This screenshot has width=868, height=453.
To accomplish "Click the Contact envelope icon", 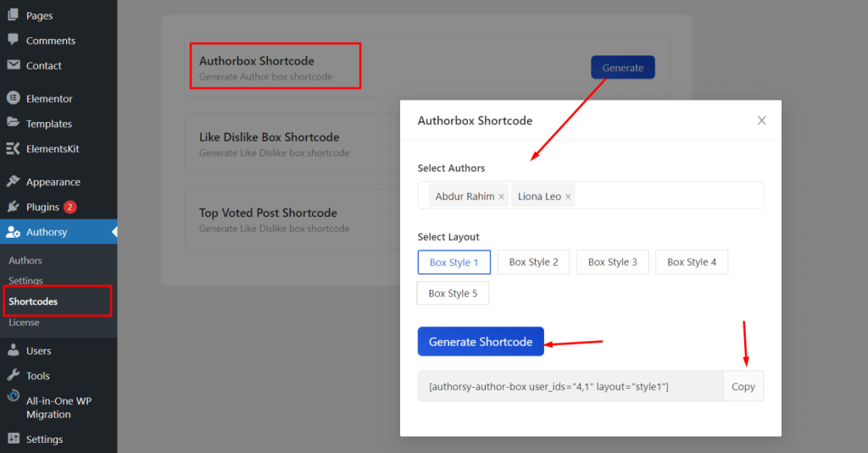I will [x=13, y=65].
